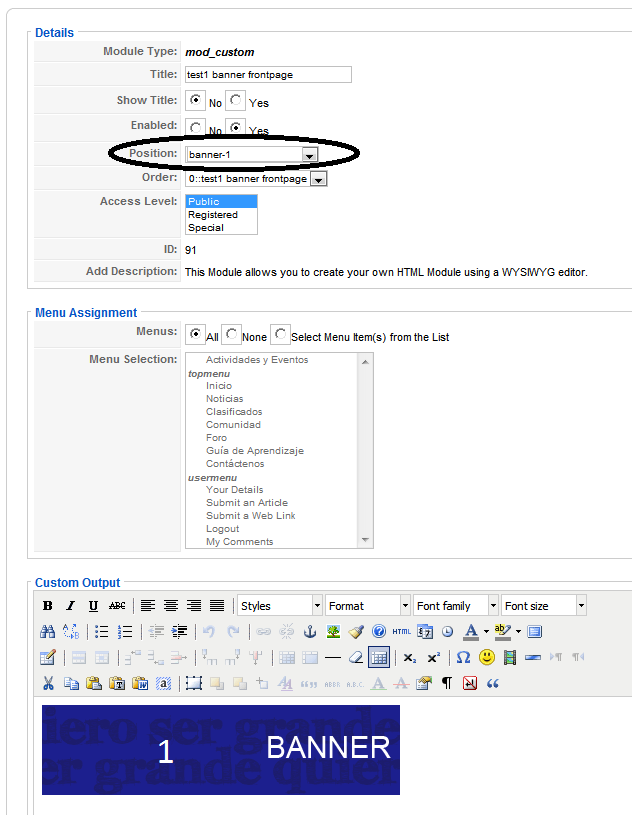
Task: Set Enabled to No
Action: (195, 127)
